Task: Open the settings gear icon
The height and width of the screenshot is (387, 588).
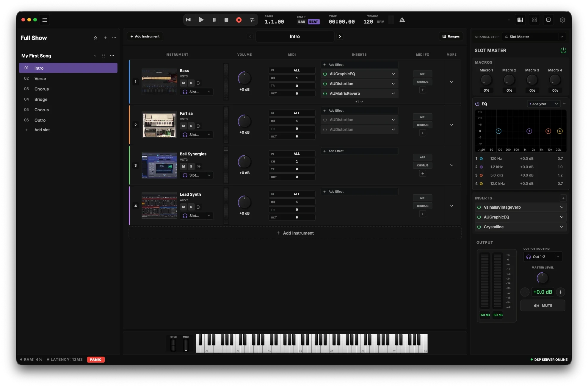Action: [562, 20]
